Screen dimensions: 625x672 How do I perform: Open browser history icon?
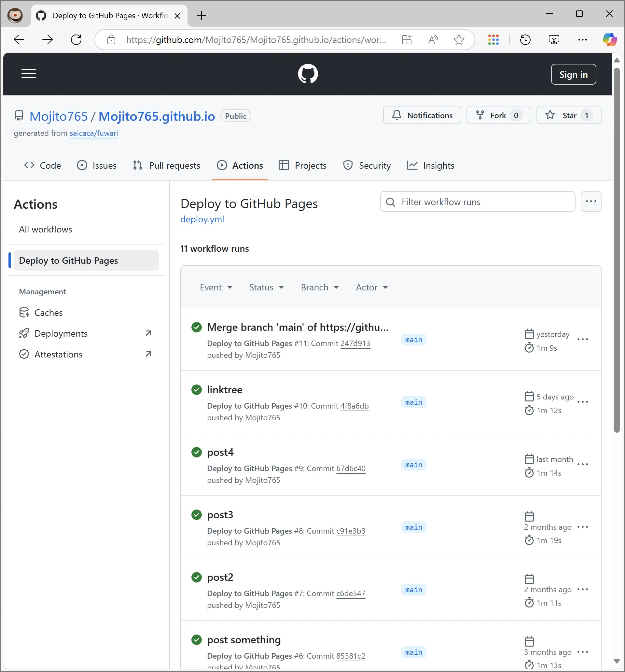coord(525,40)
